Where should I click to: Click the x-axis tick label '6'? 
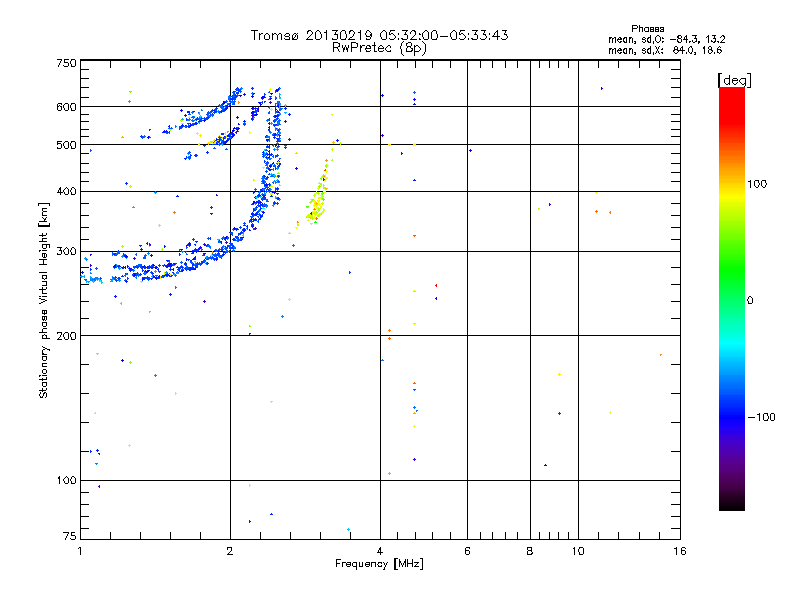click(467, 551)
